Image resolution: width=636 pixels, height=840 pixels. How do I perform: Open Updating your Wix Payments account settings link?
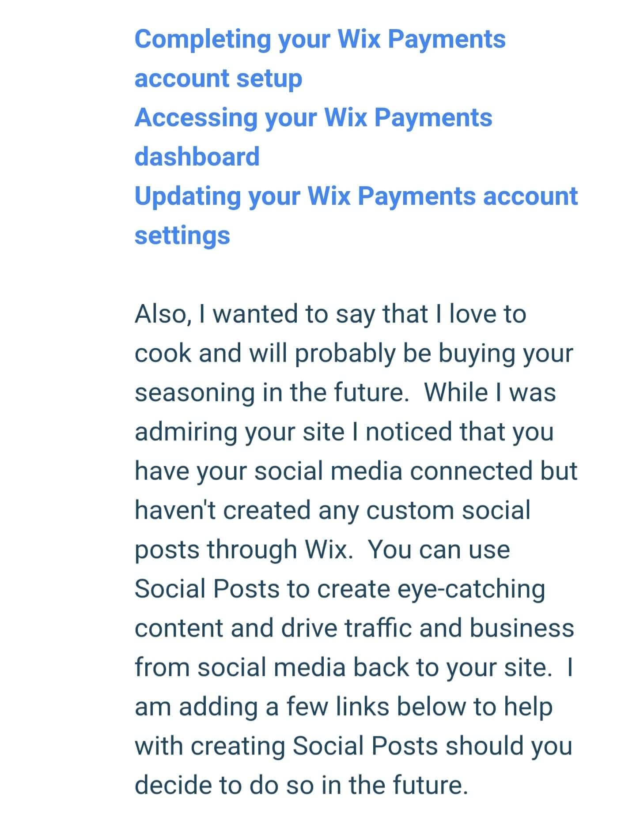[356, 196]
